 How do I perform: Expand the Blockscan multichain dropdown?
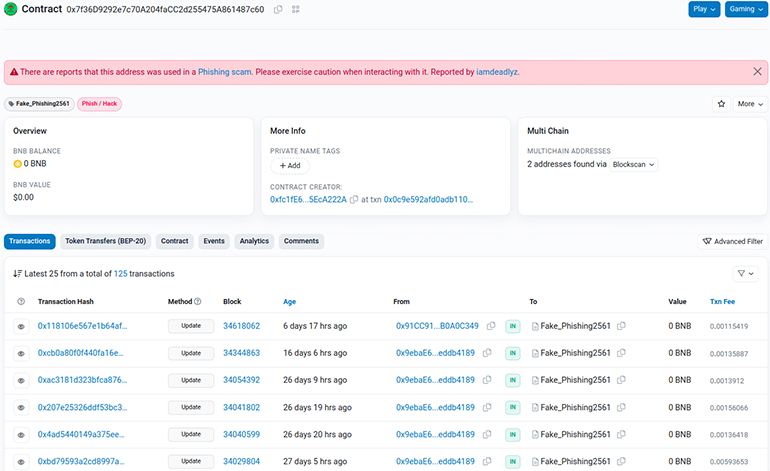pos(634,164)
